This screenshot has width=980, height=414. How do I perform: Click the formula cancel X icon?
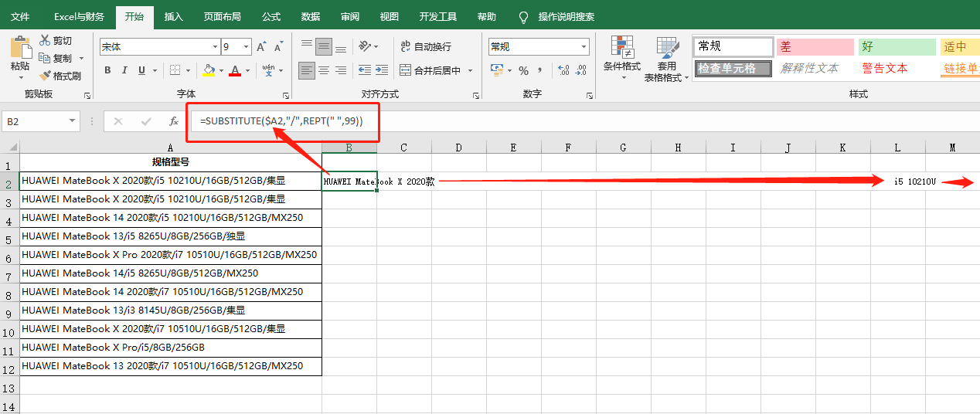coord(118,121)
